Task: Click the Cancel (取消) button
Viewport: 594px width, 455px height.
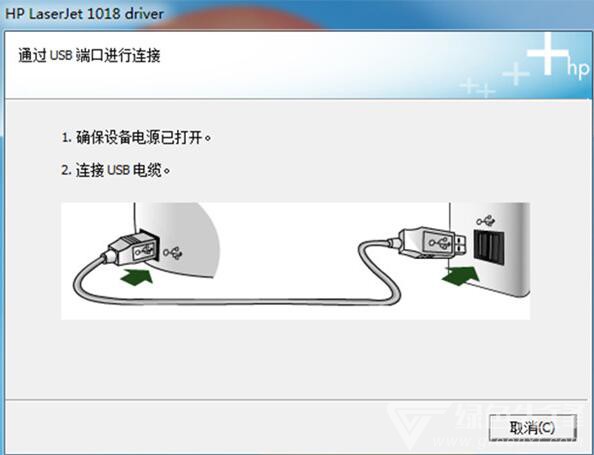Action: tap(533, 428)
